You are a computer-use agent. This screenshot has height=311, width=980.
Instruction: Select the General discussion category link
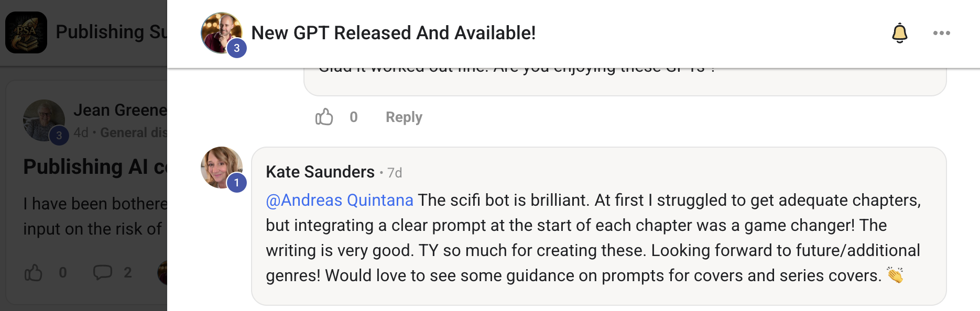(x=134, y=132)
